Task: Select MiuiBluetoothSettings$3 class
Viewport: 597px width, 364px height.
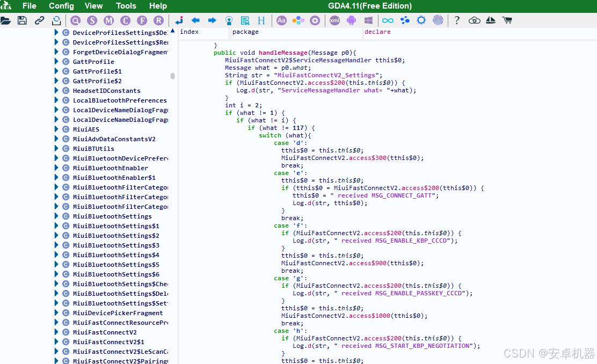Action: 116,245
